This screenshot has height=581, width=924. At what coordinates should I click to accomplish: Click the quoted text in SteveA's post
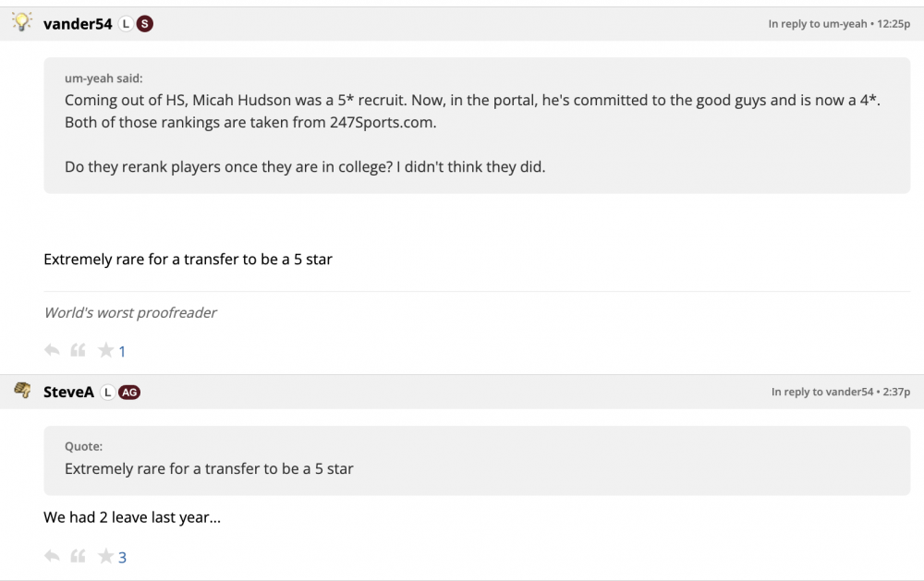click(x=209, y=469)
